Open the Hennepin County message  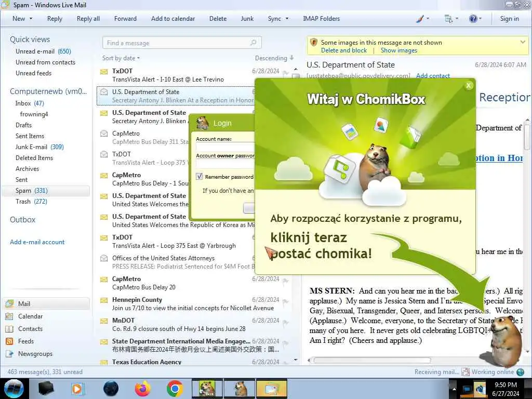[x=193, y=303]
